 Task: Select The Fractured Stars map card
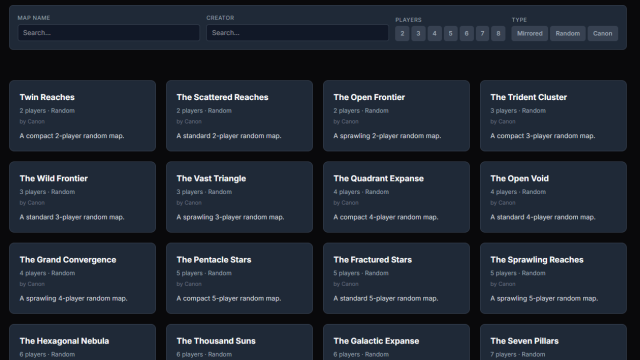tap(396, 278)
